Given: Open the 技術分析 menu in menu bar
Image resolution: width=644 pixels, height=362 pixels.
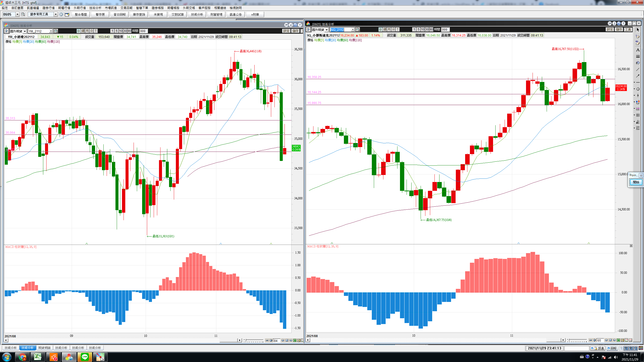Looking at the screenshot, I should [x=95, y=8].
